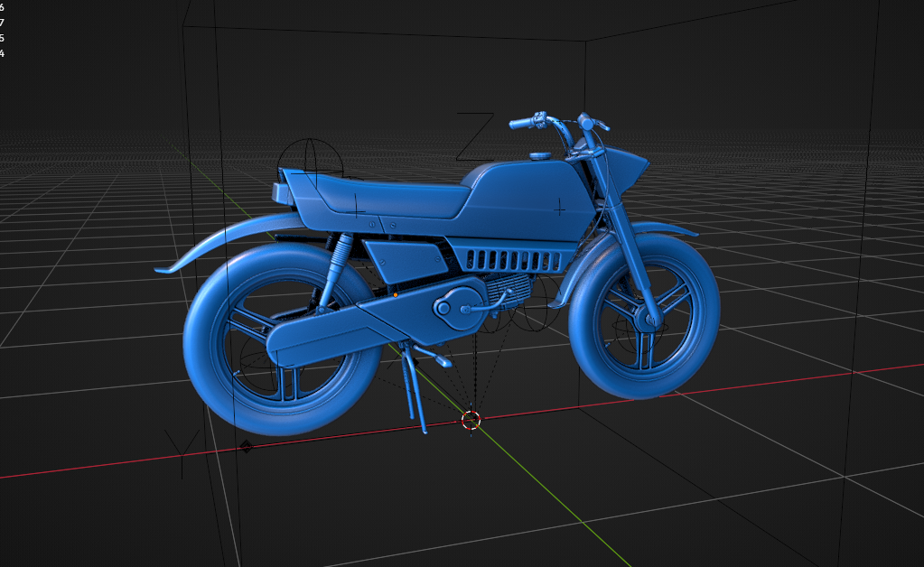Click the 3D cursor on the red axis
Viewport: 924px width, 567px height.
pyautogui.click(x=471, y=420)
